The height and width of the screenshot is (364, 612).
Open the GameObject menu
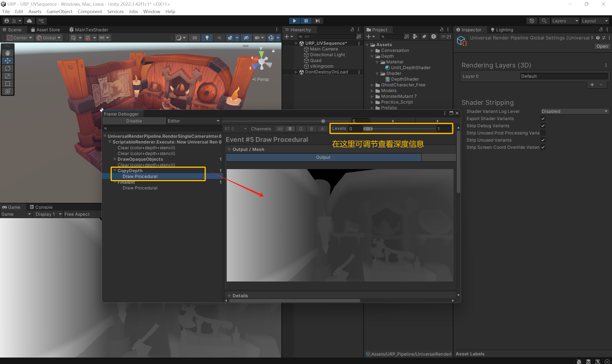59,11
